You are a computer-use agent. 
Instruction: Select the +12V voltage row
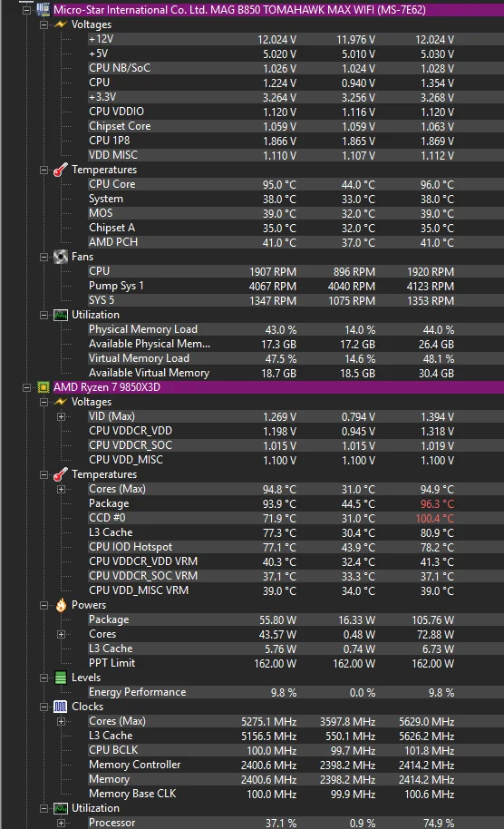[296, 39]
